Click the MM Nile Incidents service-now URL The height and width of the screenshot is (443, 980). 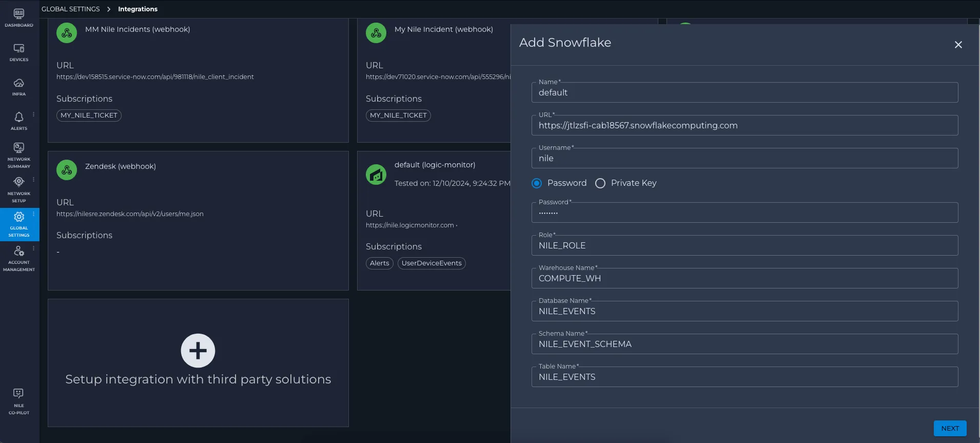(155, 77)
